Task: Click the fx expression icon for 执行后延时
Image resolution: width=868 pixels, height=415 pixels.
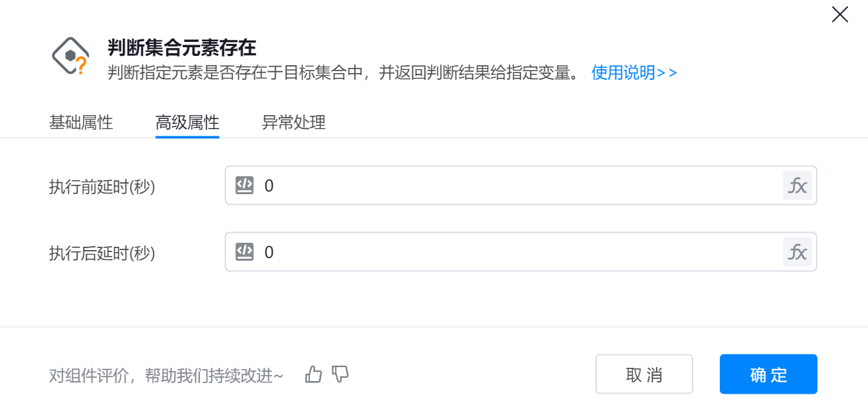Action: click(x=797, y=252)
